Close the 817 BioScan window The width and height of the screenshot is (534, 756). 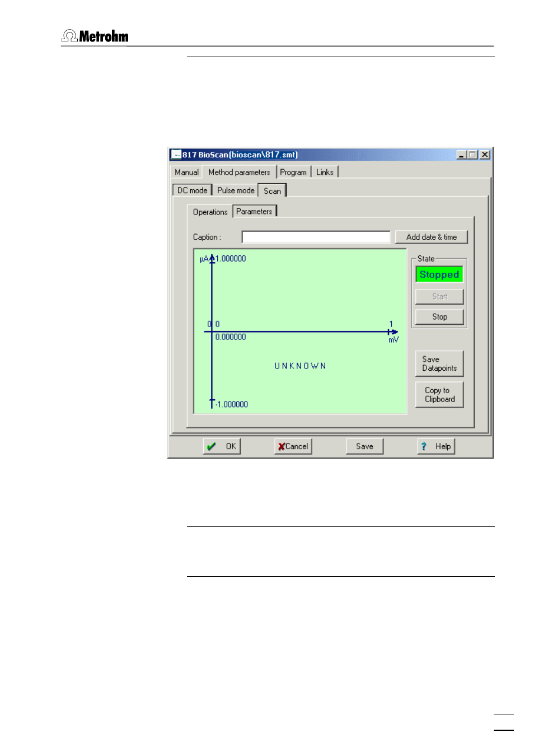[485, 155]
